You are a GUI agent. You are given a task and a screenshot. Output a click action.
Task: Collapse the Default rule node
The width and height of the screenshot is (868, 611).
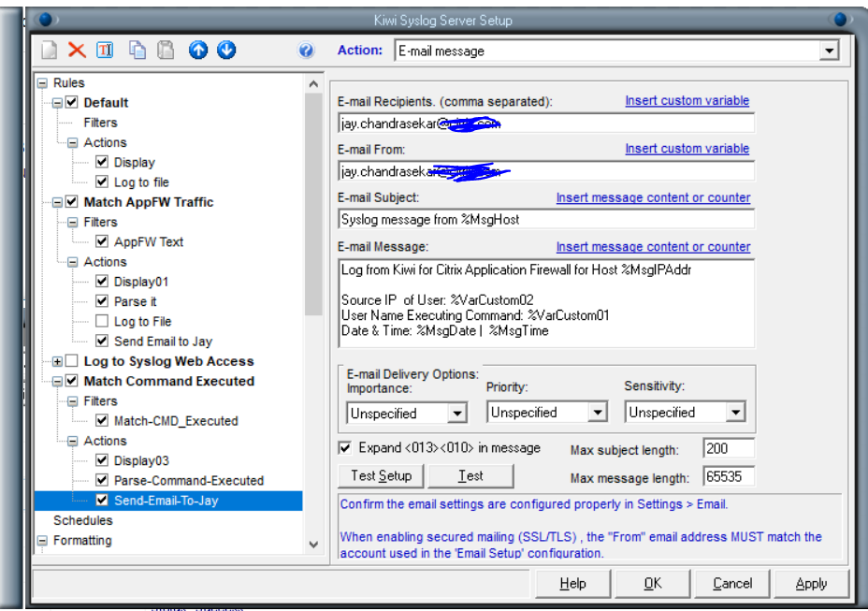click(x=57, y=103)
